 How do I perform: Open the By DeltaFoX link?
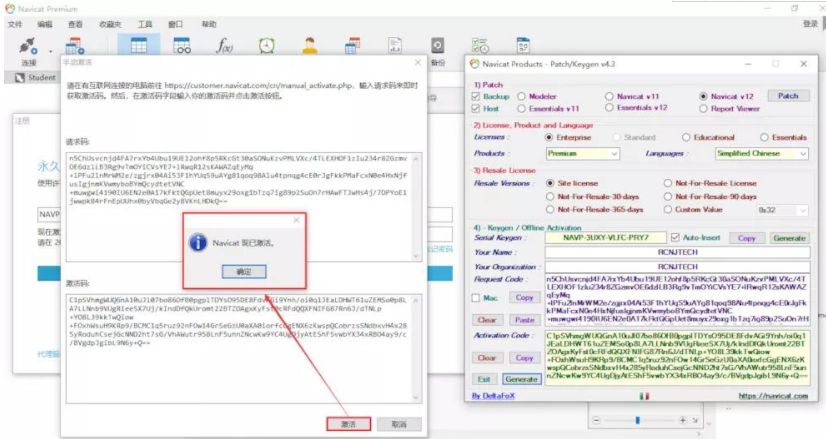click(493, 396)
